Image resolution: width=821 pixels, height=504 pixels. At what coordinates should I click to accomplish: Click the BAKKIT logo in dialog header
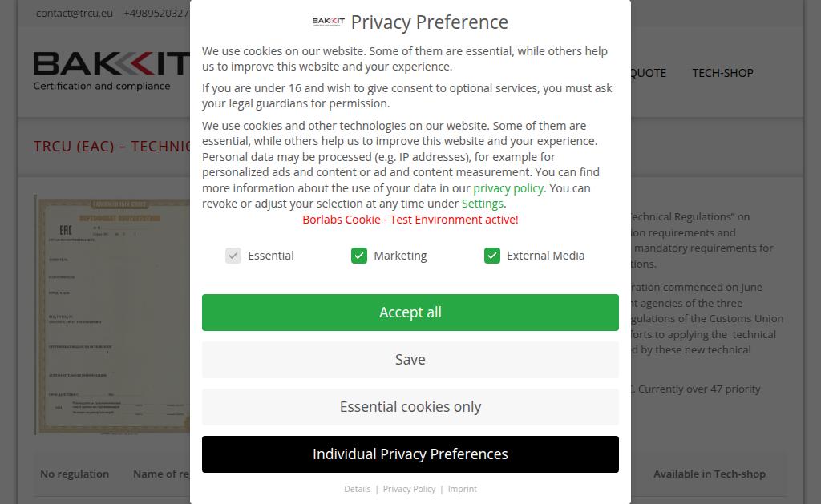tap(329, 22)
